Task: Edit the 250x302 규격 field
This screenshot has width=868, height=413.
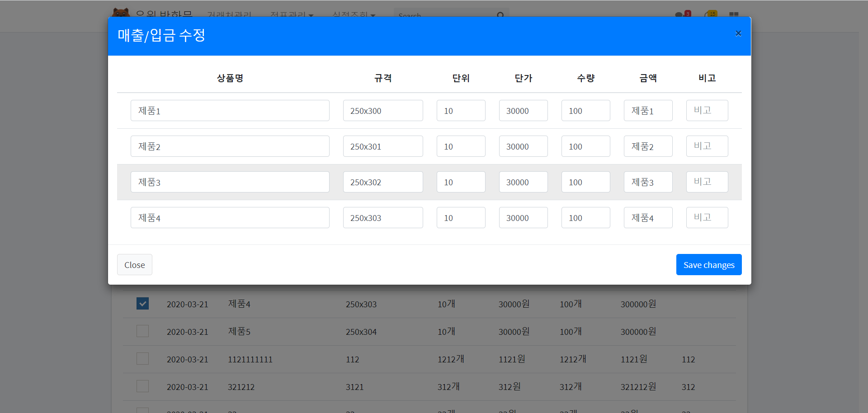Action: tap(383, 182)
